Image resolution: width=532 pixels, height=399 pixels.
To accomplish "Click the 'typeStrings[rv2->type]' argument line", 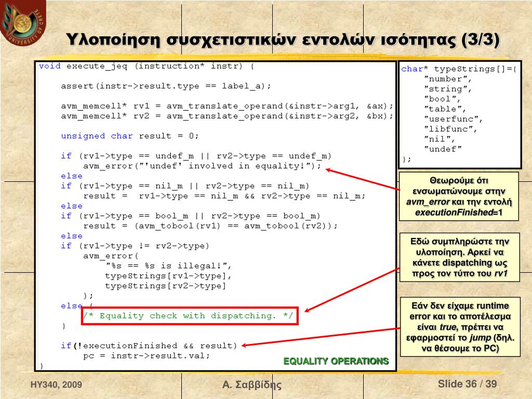I will point(166,286).
